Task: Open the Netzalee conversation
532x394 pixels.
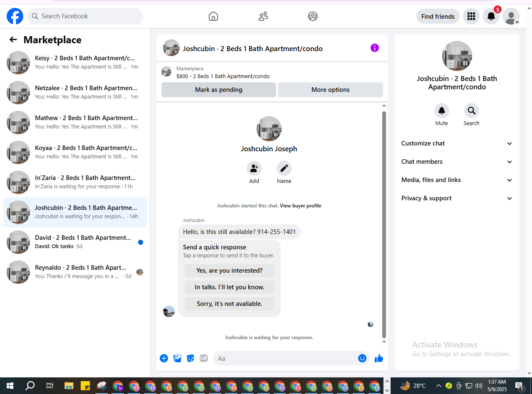Action: [75, 93]
